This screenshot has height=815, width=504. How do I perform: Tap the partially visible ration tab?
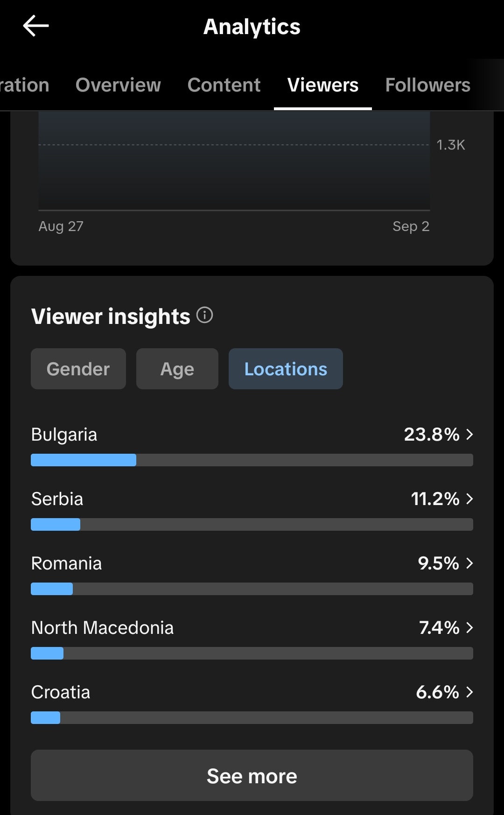(24, 85)
